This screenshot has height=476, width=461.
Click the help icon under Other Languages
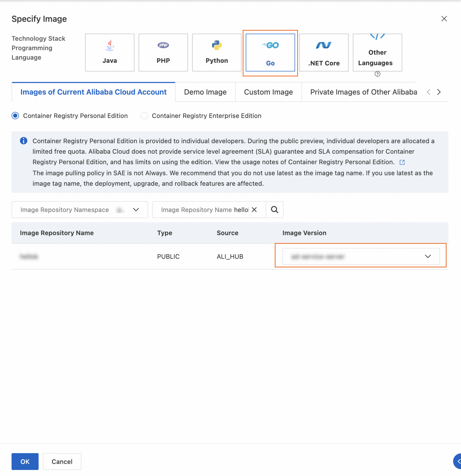(x=377, y=74)
